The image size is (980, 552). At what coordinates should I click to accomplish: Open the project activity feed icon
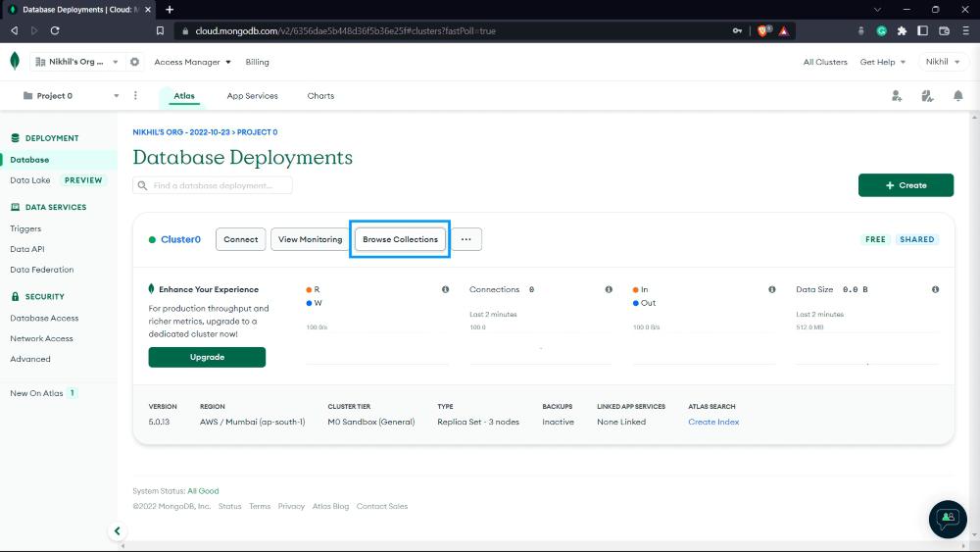pos(927,96)
